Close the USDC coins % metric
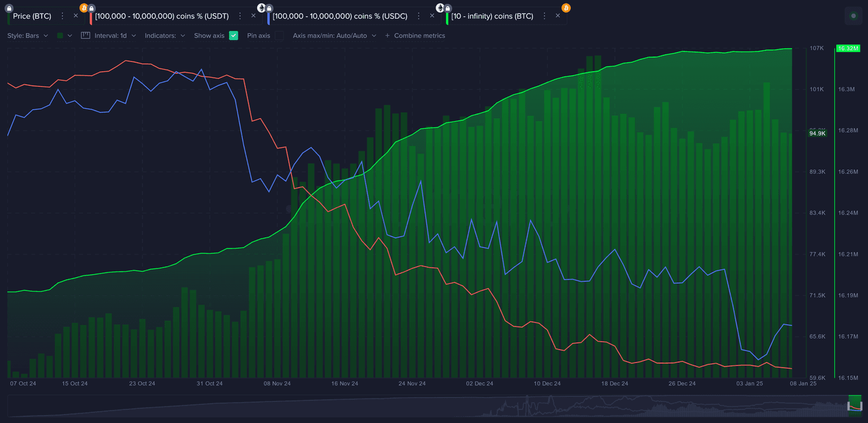The image size is (868, 423). [x=432, y=16]
